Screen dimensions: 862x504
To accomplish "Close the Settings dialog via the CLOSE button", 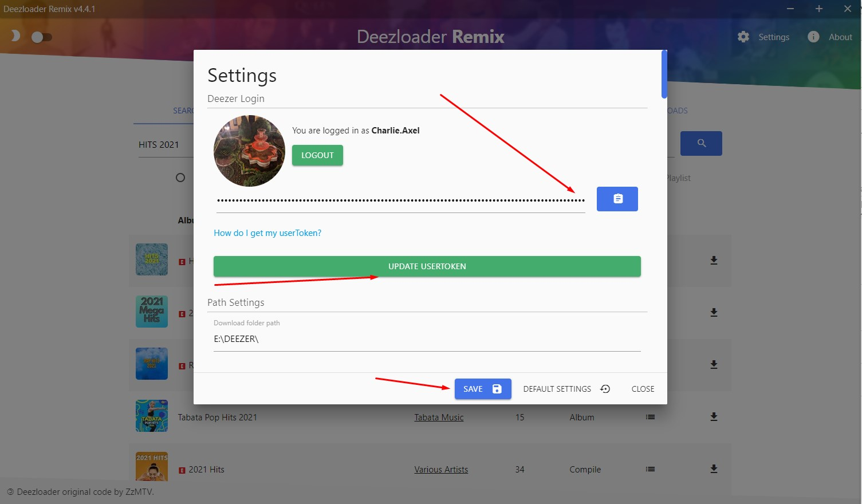I will click(643, 389).
